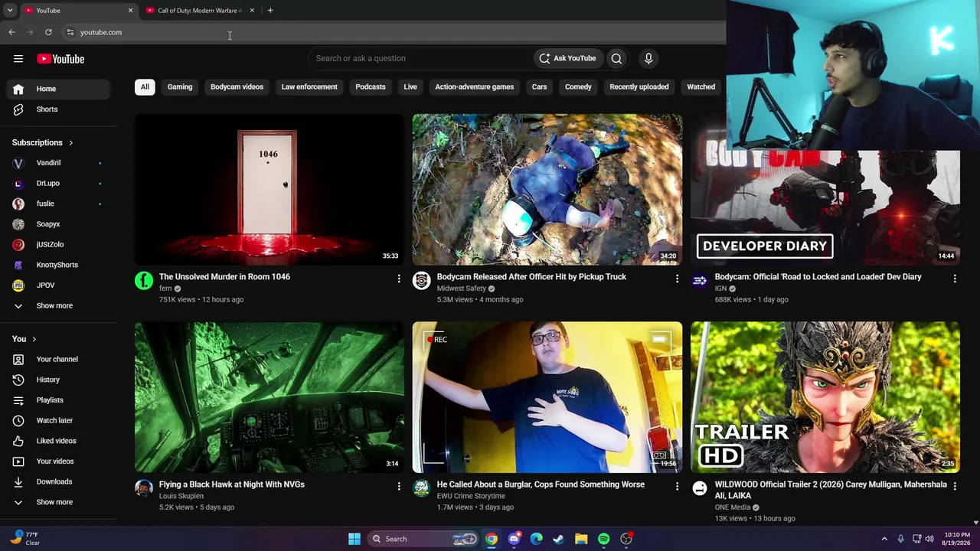Viewport: 980px width, 551px height.
Task: Open options menu for Burglar call video
Action: coord(677,486)
